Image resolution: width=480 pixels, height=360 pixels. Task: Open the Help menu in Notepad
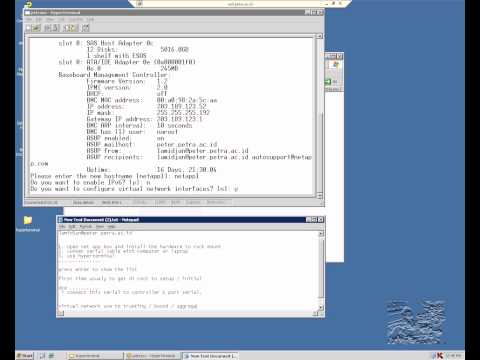(x=111, y=227)
